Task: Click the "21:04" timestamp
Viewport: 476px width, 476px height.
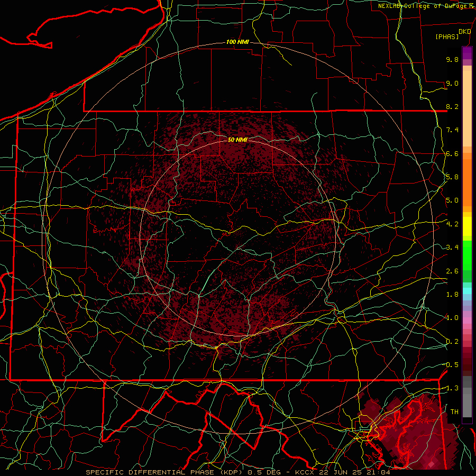Action: click(x=380, y=472)
